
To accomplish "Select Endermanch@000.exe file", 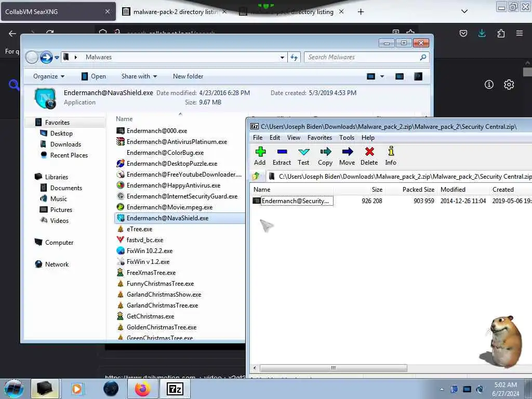I will [x=152, y=130].
